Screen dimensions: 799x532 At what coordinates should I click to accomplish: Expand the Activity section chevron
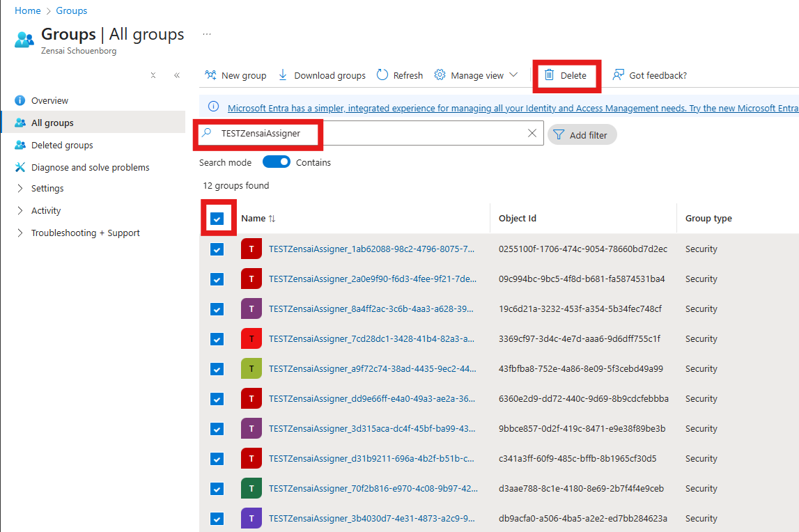click(20, 210)
